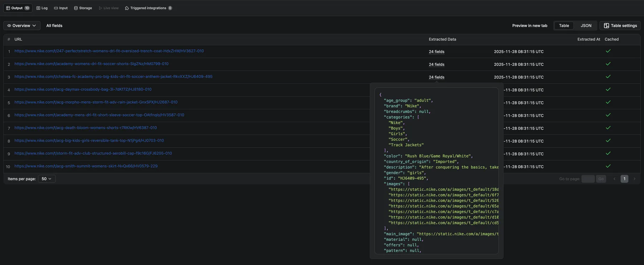Select page 1 in pagination

(624, 179)
